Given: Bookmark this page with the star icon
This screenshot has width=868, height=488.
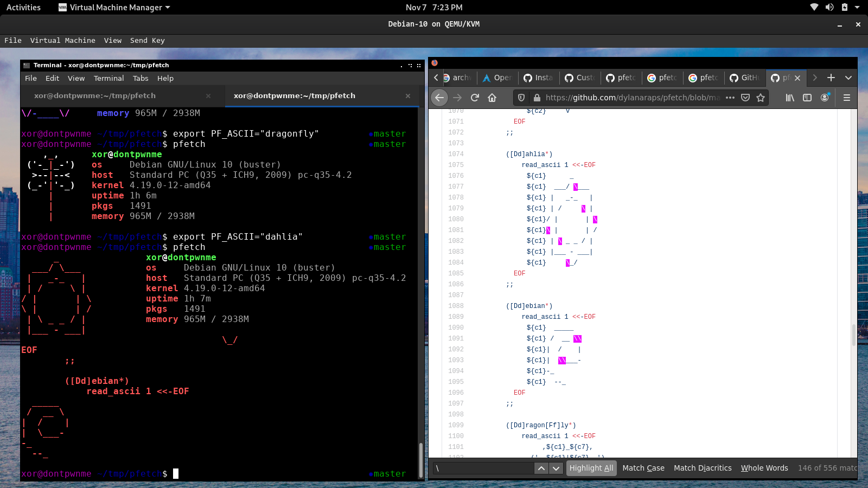Looking at the screenshot, I should [761, 98].
